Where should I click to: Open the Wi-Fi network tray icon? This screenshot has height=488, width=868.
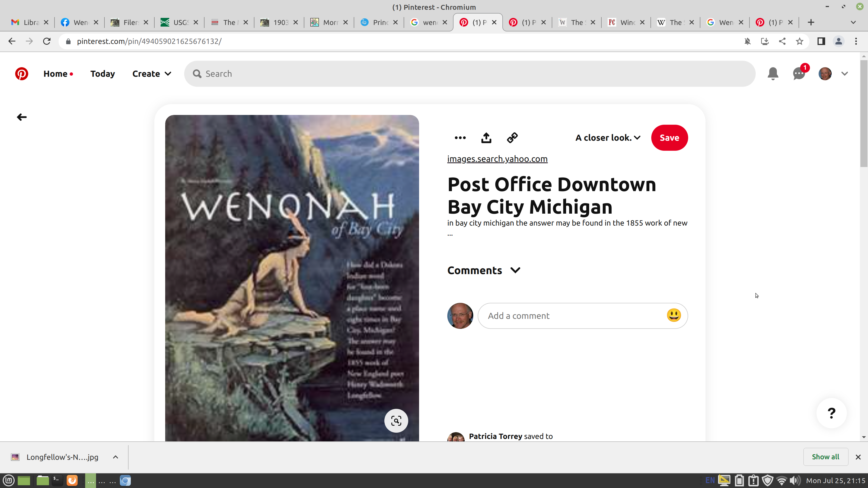781,480
